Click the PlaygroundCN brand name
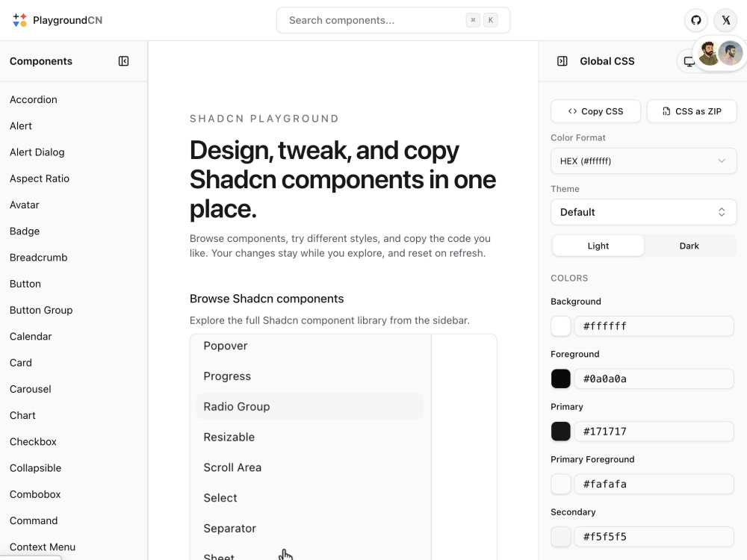 pos(68,20)
